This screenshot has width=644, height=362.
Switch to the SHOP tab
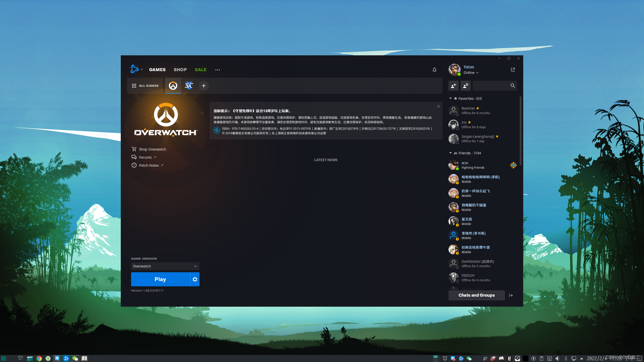point(180,70)
